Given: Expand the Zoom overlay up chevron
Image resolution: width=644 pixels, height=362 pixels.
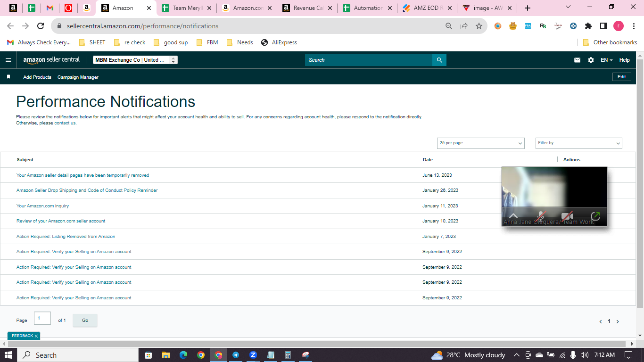Looking at the screenshot, I should (x=513, y=216).
